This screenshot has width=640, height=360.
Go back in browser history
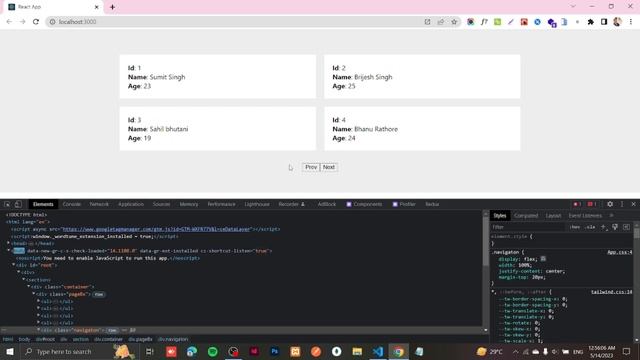pos(9,22)
